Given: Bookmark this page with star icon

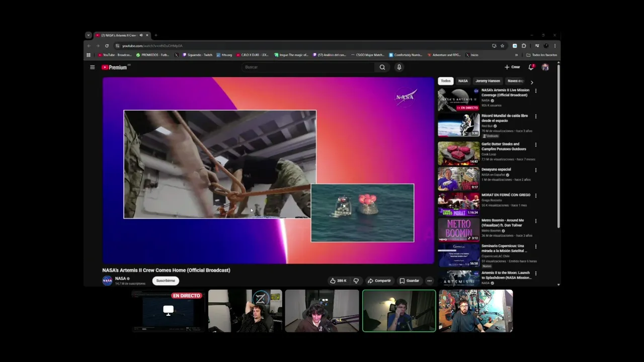Looking at the screenshot, I should tap(502, 46).
